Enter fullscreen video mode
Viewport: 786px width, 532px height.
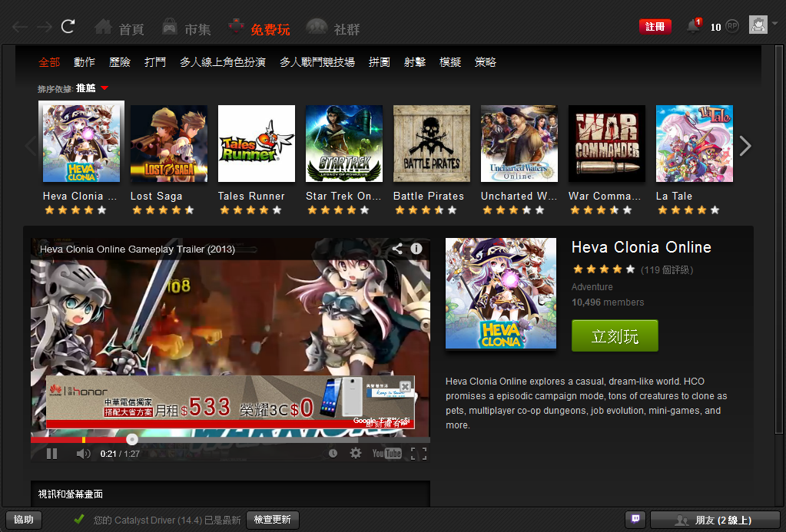tap(419, 454)
